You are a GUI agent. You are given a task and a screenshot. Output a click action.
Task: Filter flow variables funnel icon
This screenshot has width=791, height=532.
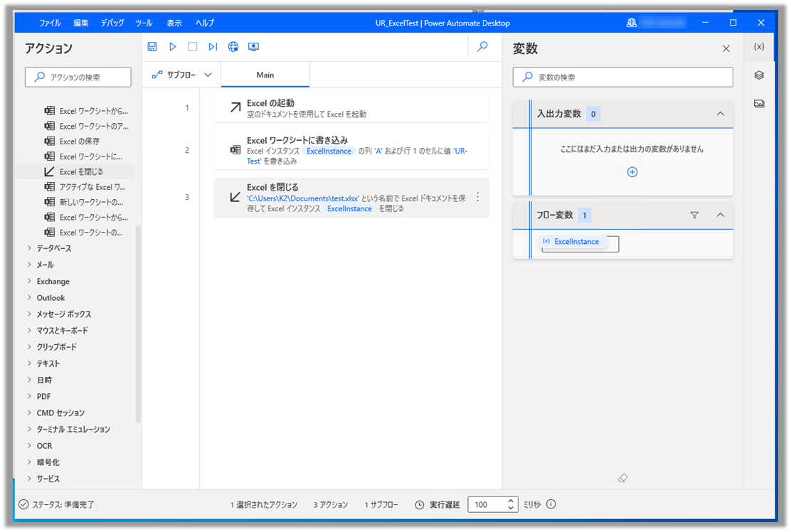pos(694,216)
